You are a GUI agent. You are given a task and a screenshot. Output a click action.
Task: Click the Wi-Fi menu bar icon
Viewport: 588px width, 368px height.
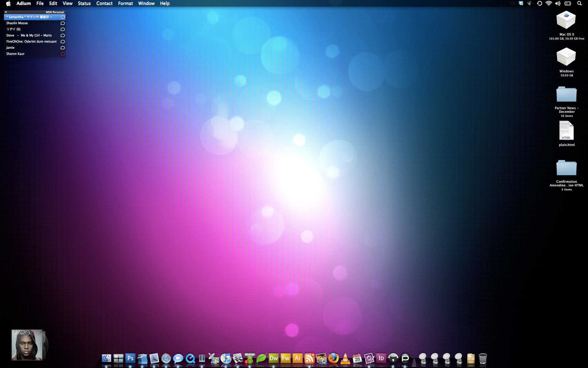548,3
